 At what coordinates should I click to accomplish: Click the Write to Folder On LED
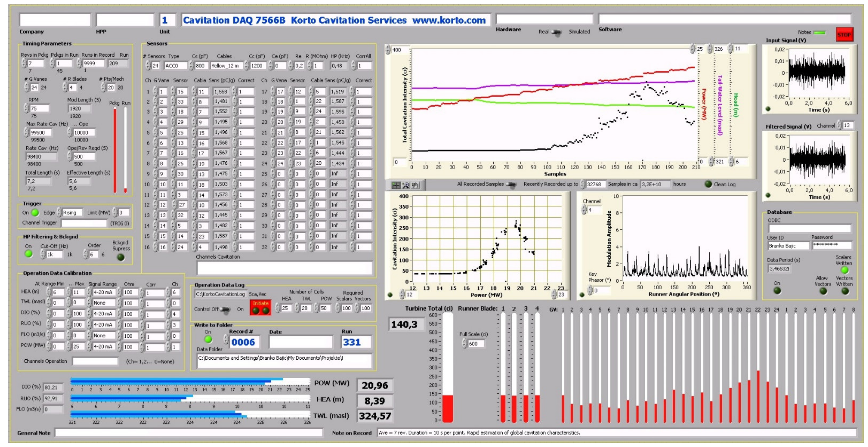[x=208, y=339]
